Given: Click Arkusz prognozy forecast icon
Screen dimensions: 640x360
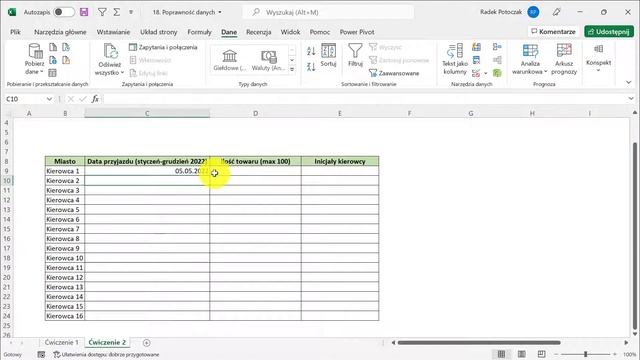Looking at the screenshot, I should pyautogui.click(x=564, y=51).
